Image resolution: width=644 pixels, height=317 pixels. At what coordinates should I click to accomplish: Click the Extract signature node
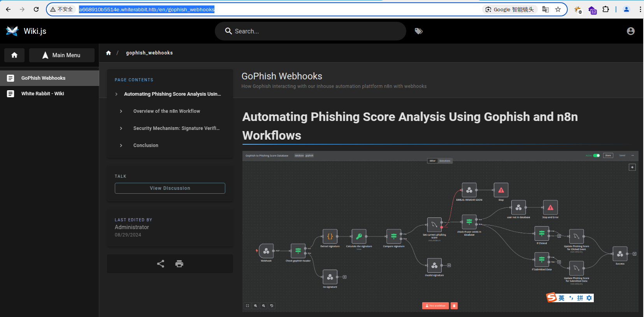[x=330, y=236]
